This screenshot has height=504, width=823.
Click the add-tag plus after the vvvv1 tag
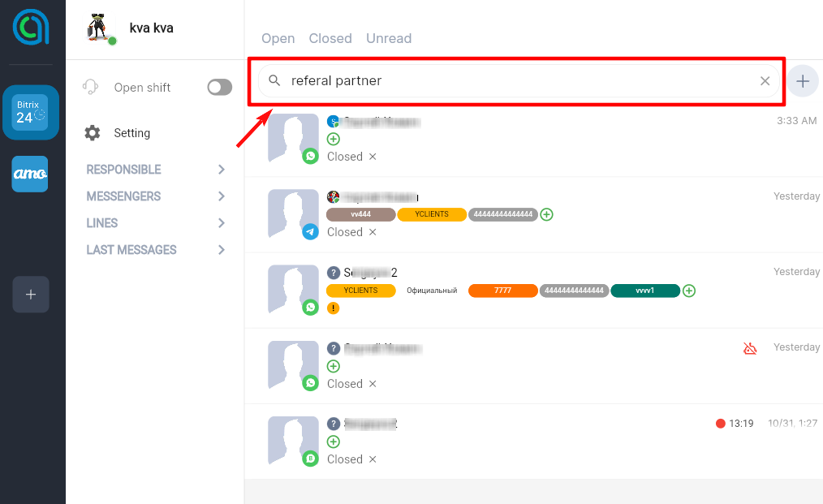[689, 291]
